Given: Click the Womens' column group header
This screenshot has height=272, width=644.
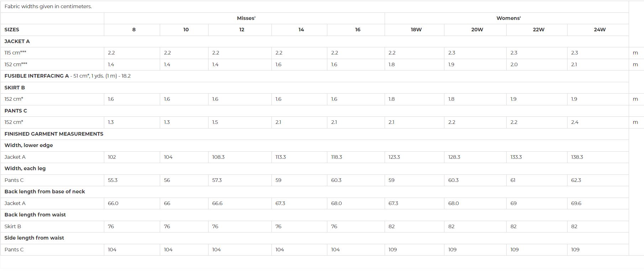Looking at the screenshot, I should click(x=508, y=18).
